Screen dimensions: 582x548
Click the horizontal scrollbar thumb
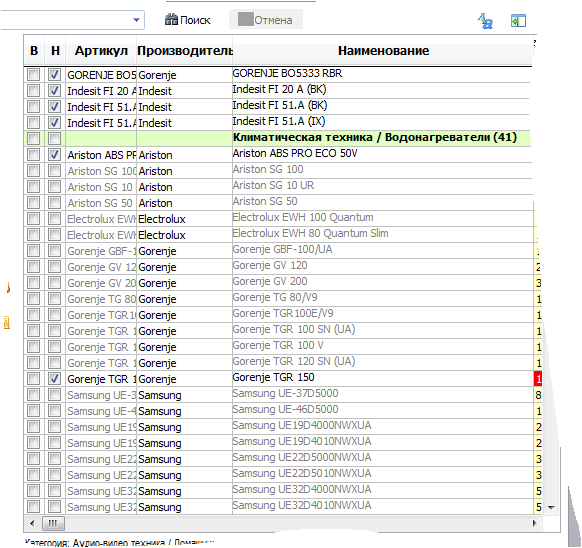coord(53,523)
